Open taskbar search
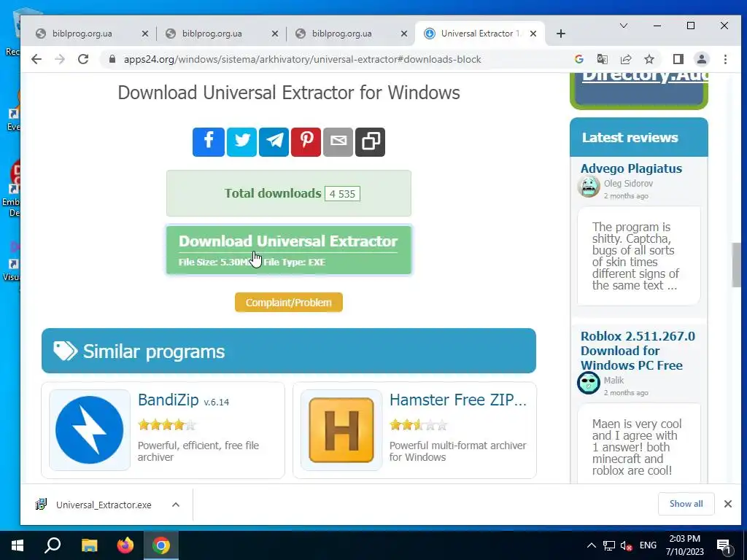Image resolution: width=747 pixels, height=560 pixels. coord(53,545)
